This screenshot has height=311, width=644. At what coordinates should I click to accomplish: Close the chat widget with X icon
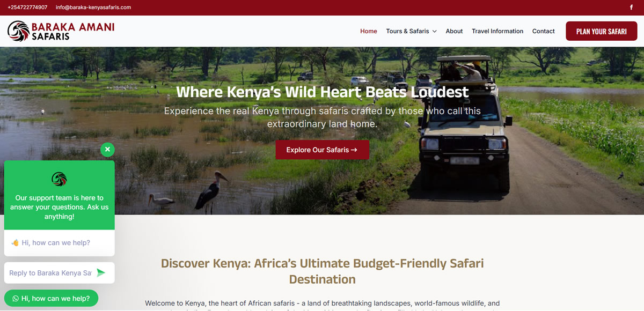107,149
